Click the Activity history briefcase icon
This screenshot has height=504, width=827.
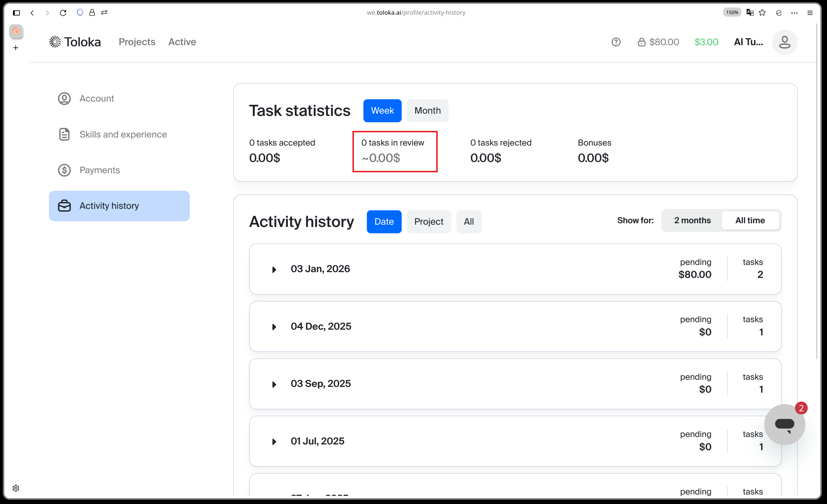tap(64, 206)
